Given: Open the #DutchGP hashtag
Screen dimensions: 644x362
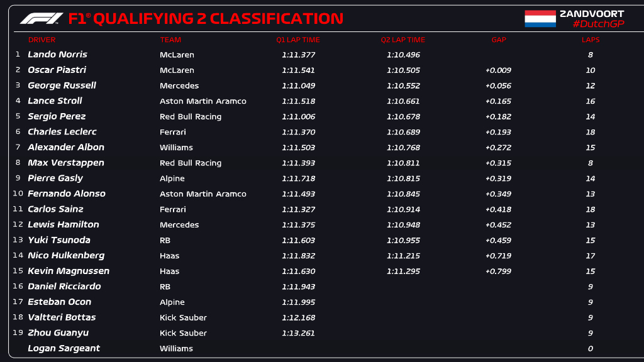Looking at the screenshot, I should pos(599,25).
